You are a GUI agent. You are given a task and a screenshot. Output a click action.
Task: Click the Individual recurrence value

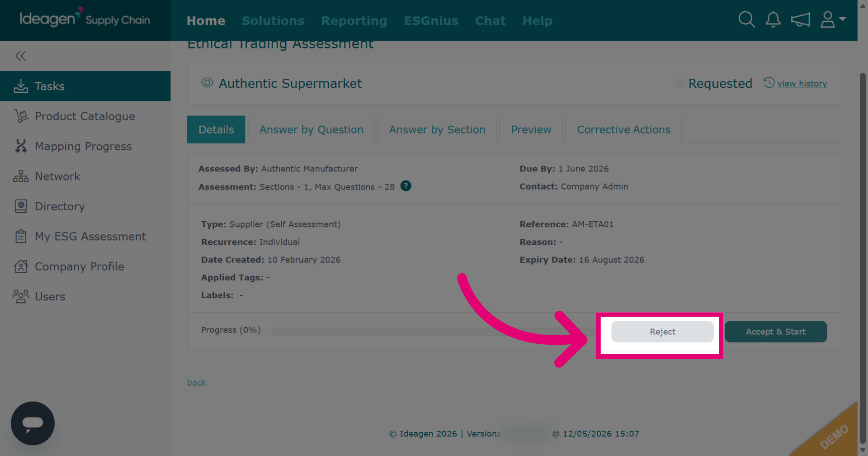(279, 242)
